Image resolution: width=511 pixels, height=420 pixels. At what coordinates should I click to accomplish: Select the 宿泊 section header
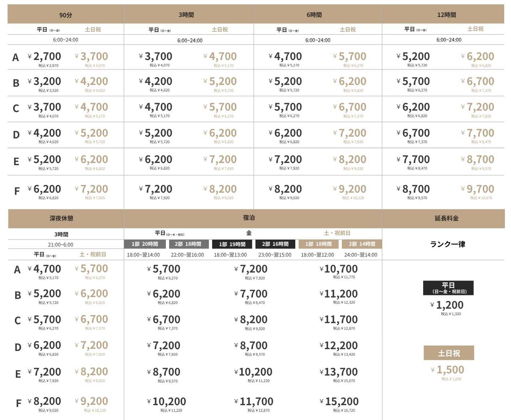(249, 218)
